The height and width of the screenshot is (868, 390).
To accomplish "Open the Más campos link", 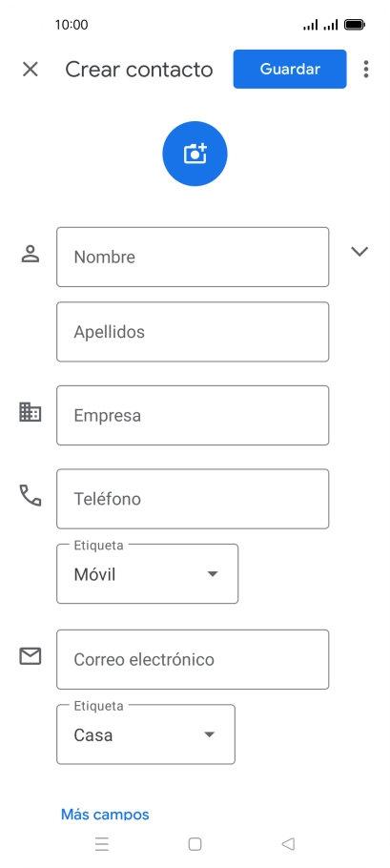I will coord(105,815).
